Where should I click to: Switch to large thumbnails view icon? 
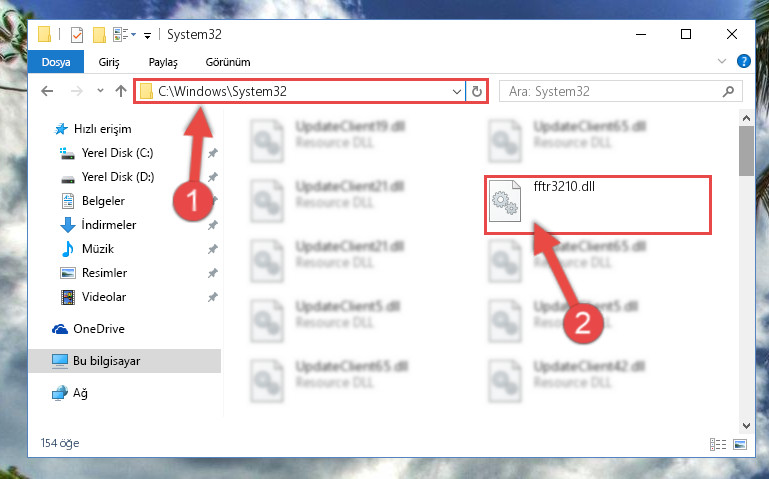coord(740,444)
